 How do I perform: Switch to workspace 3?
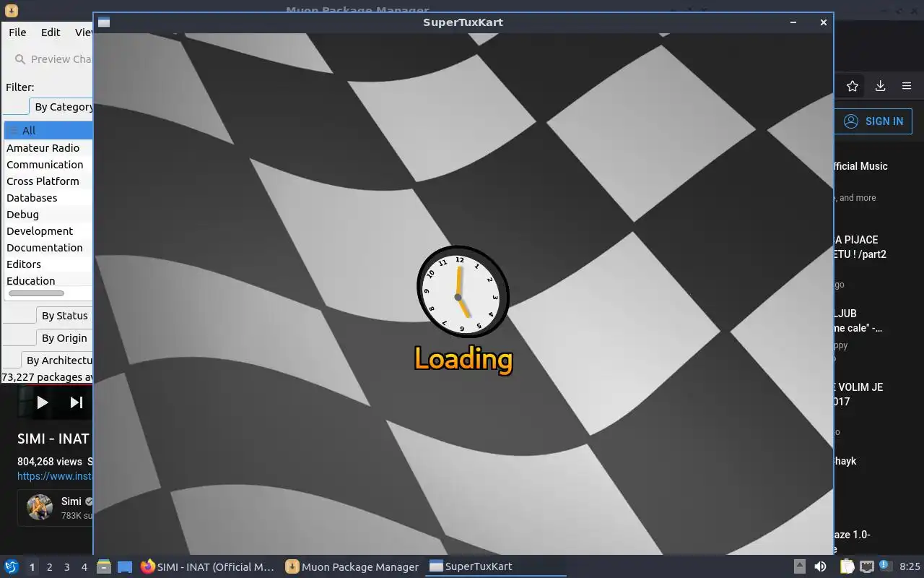tap(66, 567)
